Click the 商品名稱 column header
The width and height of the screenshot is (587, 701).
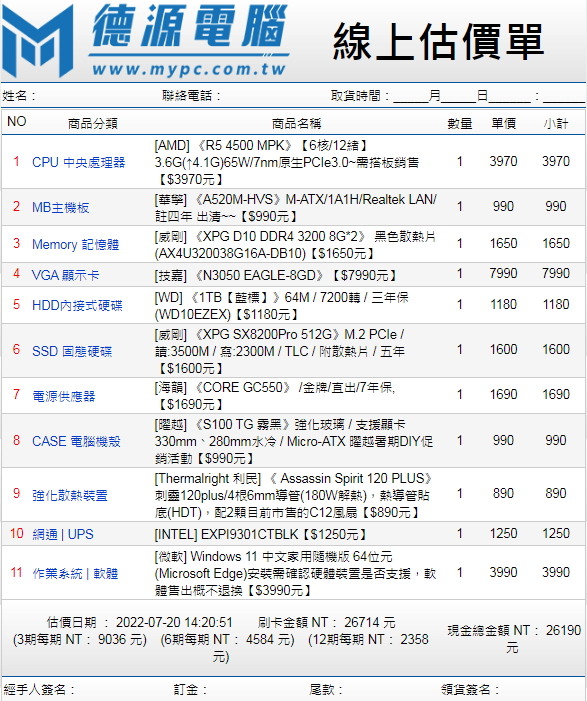[296, 123]
